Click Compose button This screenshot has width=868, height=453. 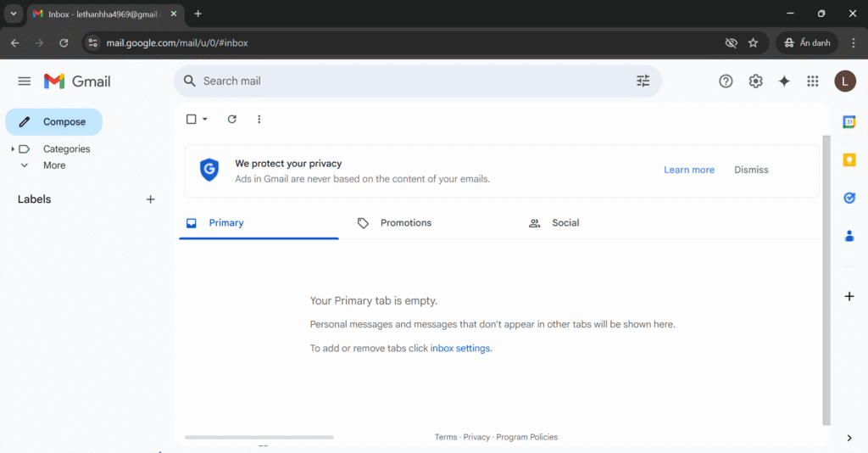(54, 122)
